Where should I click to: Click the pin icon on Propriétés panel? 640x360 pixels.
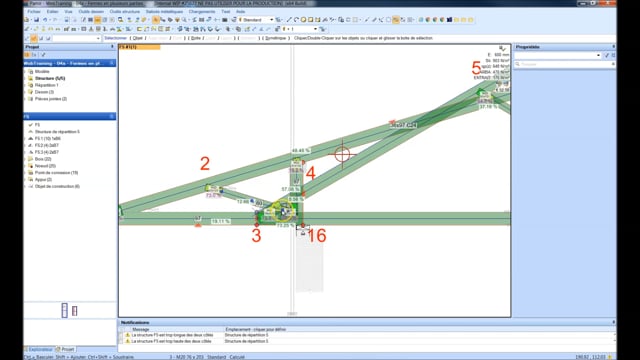[x=613, y=47]
